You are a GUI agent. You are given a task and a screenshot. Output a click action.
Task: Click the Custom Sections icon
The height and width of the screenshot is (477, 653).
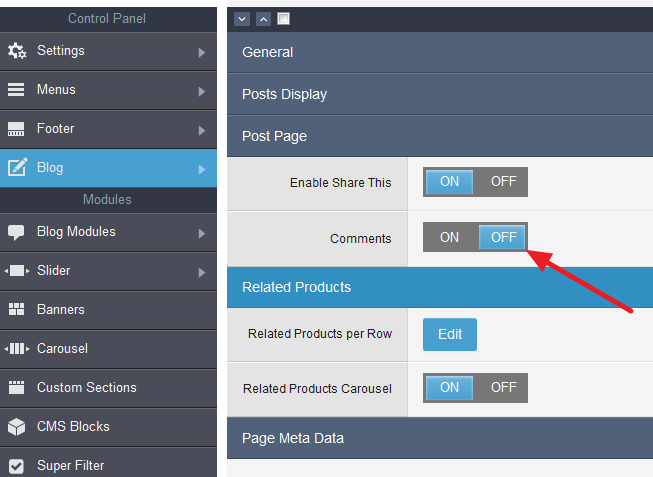16,388
